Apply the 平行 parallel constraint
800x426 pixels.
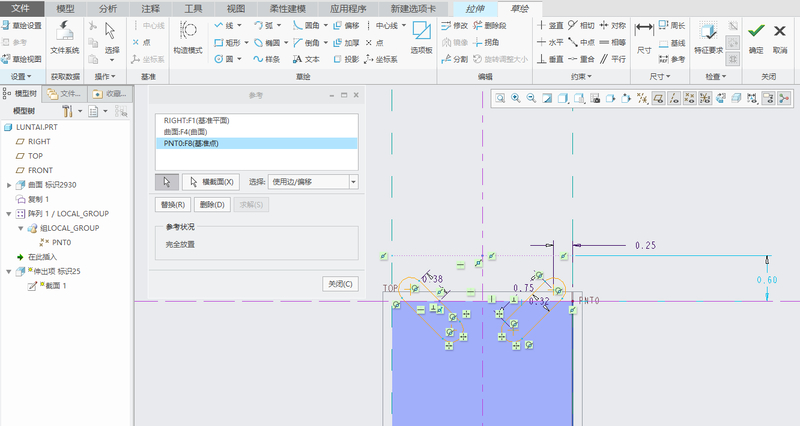(x=613, y=59)
